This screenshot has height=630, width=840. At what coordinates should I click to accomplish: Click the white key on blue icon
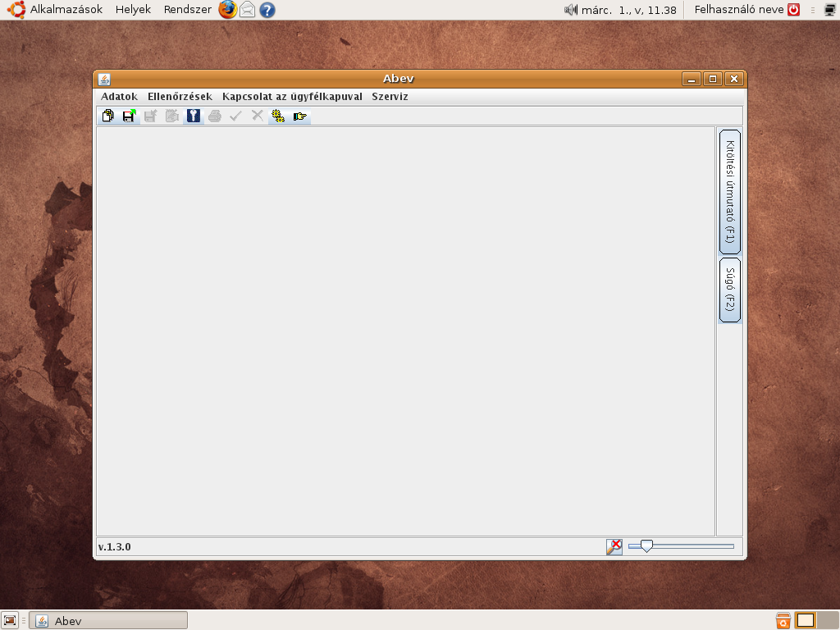click(194, 116)
